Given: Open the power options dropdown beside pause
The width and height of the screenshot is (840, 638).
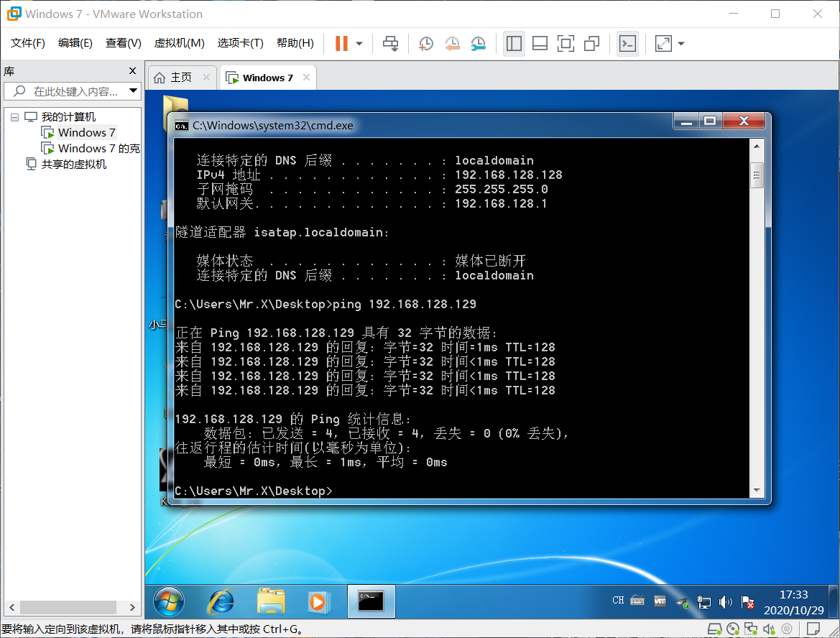Looking at the screenshot, I should pyautogui.click(x=359, y=43).
